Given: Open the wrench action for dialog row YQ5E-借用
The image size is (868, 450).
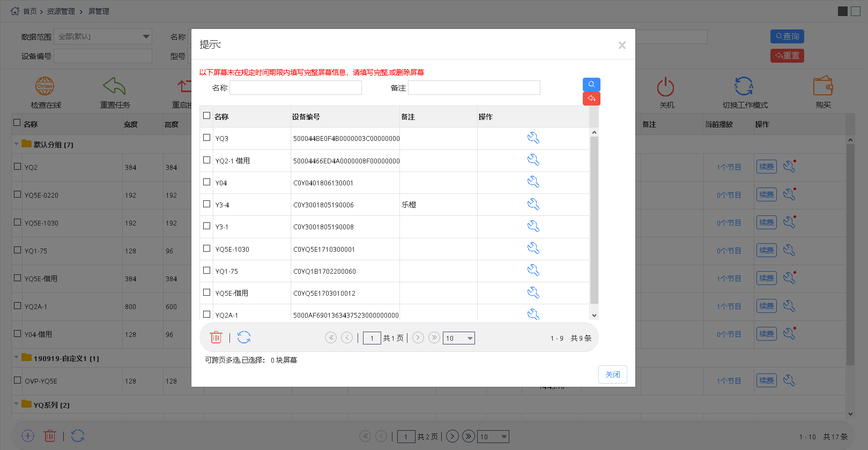Looking at the screenshot, I should [533, 292].
